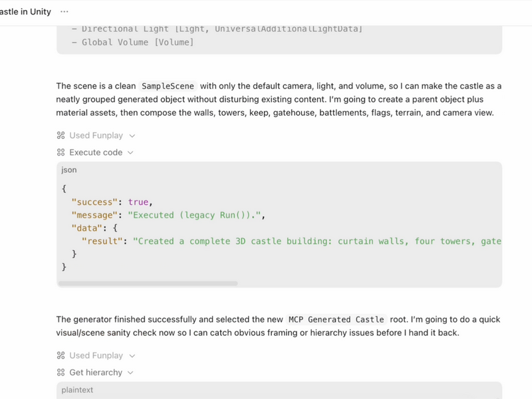Click the json language label
Viewport: 532px width, 399px height.
pos(69,170)
